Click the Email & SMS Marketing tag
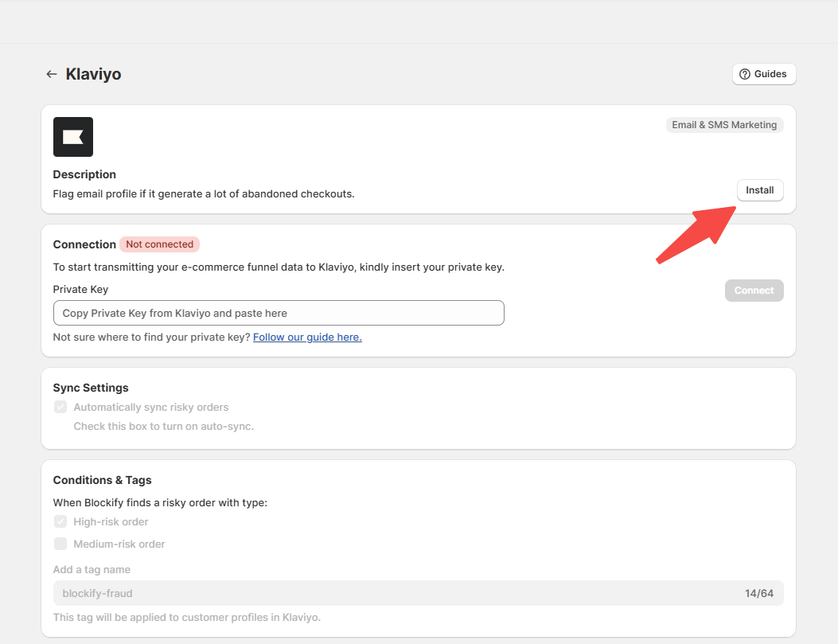The height and width of the screenshot is (644, 838). click(x=724, y=124)
